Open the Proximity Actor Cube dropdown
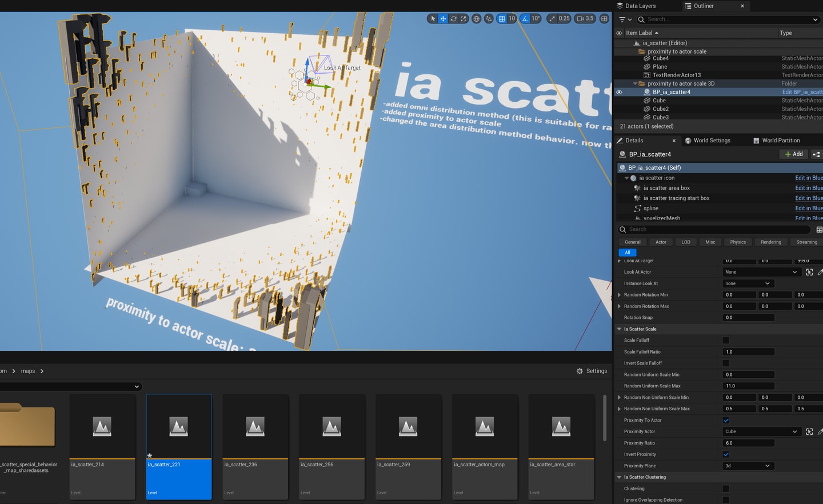This screenshot has height=504, width=823. [761, 431]
